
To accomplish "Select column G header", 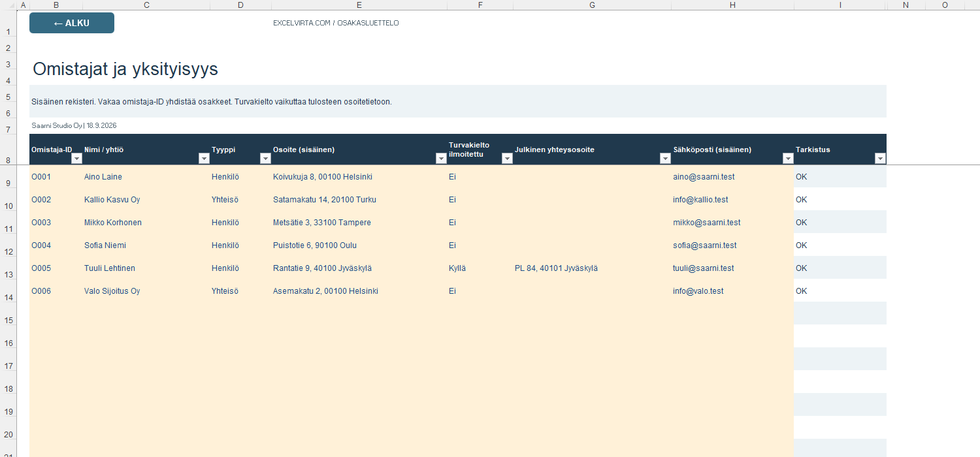I will click(593, 5).
